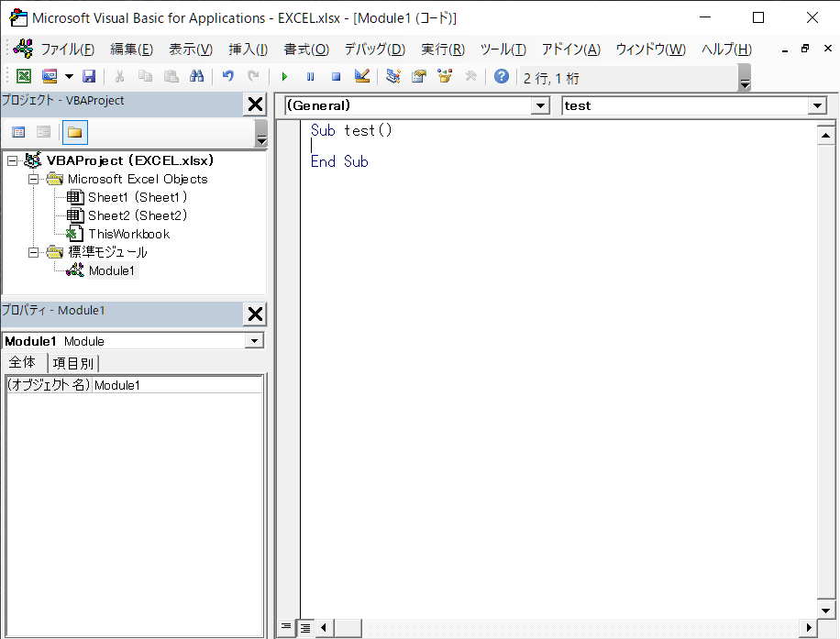Open Find with the binoculars icon
This screenshot has width=840, height=639.
(196, 77)
